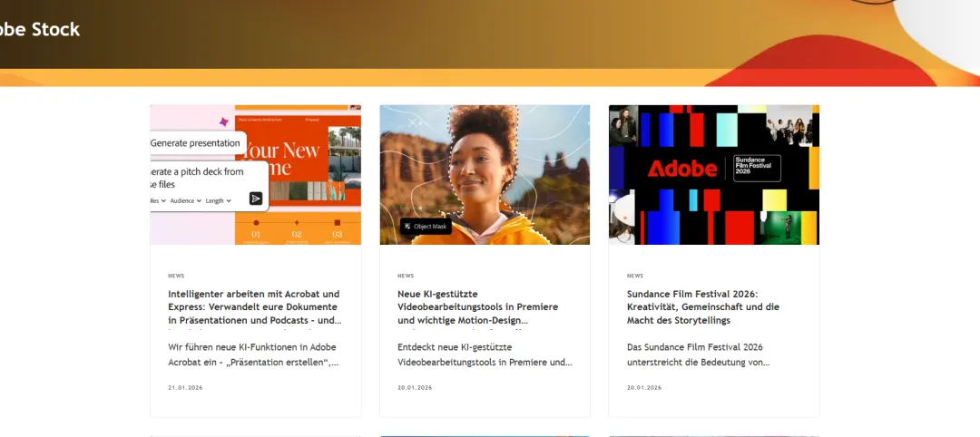Open headline 'Sundance Film Festival 2026: Kreativität'
Image resolution: width=980 pixels, height=437 pixels.
703,307
